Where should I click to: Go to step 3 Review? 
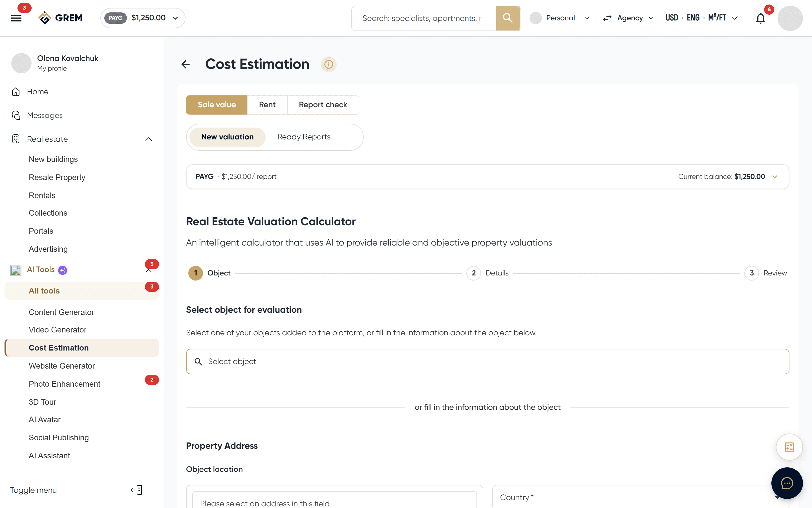coord(765,273)
